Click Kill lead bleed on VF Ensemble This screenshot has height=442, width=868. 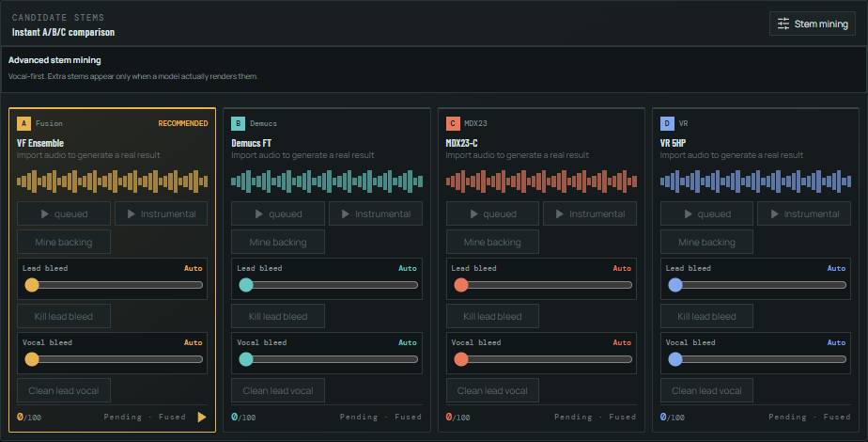pos(64,316)
